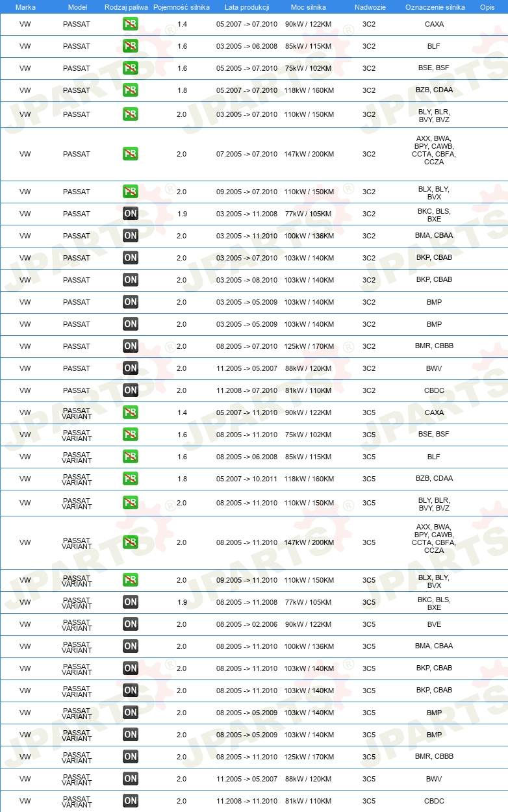Image resolution: width=508 pixels, height=812 pixels.
Task: Click the date 11.2008 -> 07.2010
Action: coord(247,390)
